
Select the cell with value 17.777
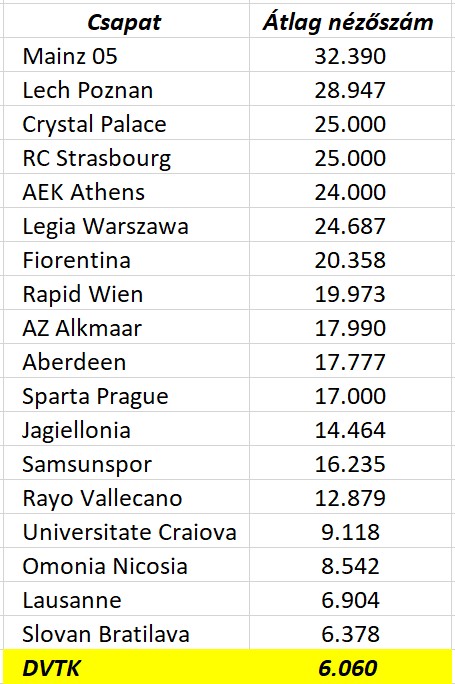tap(351, 361)
